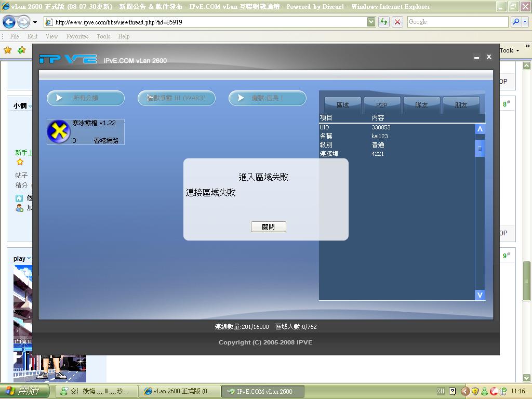Click the 魔獸爭霸 III (WAR3) button
Image resolution: width=532 pixels, height=399 pixels.
click(177, 98)
